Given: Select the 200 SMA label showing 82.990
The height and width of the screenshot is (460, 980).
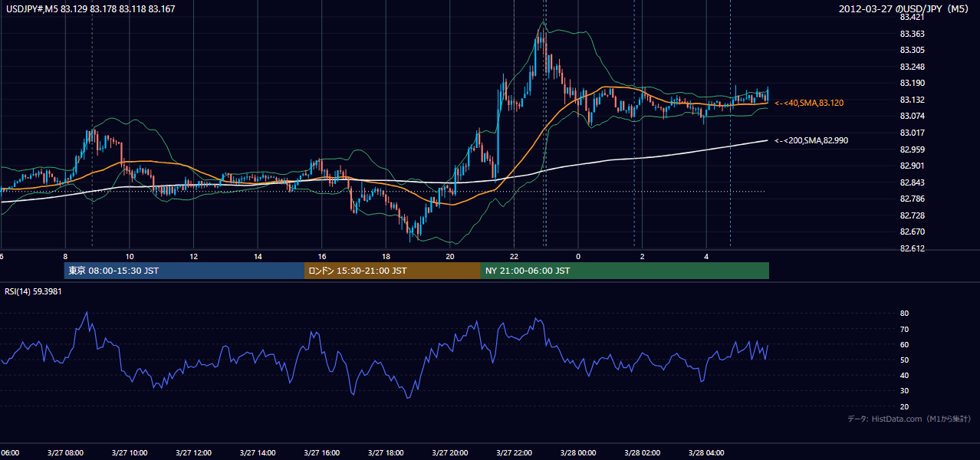Looking at the screenshot, I should pos(811,140).
